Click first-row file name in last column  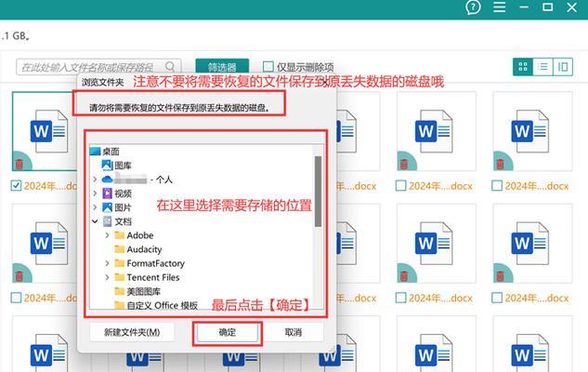(537, 186)
